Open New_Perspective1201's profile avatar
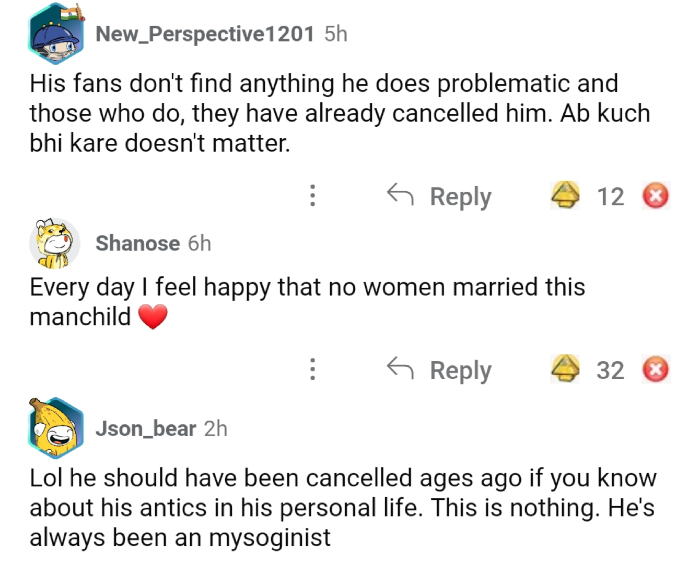 coord(55,36)
